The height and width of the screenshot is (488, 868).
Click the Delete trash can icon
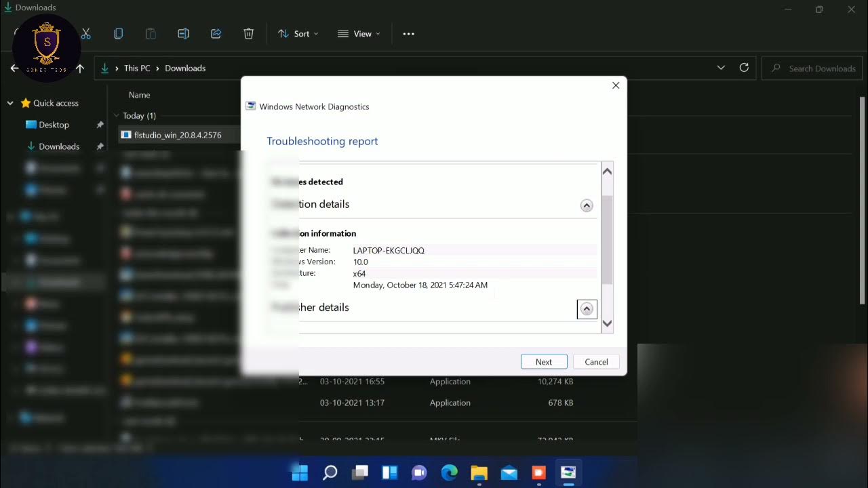click(248, 33)
